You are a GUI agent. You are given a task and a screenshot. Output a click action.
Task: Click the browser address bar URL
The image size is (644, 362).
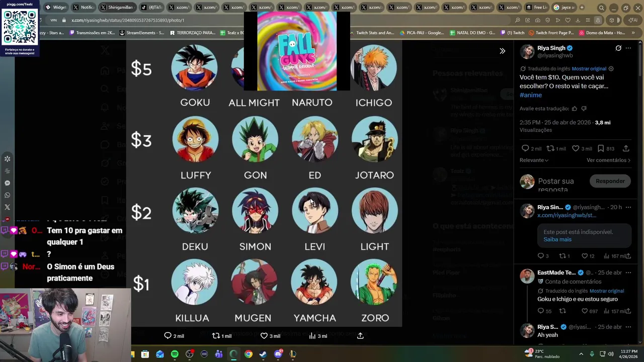128,20
